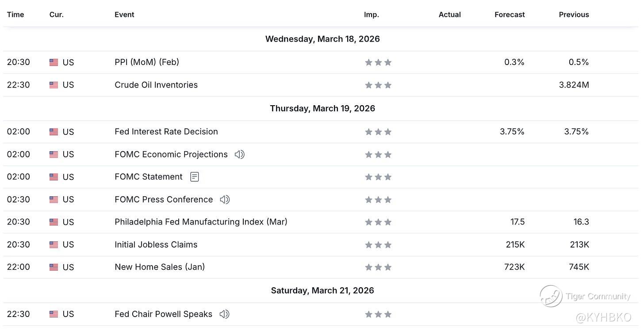Click the Event column header
644x332 pixels.
(124, 15)
